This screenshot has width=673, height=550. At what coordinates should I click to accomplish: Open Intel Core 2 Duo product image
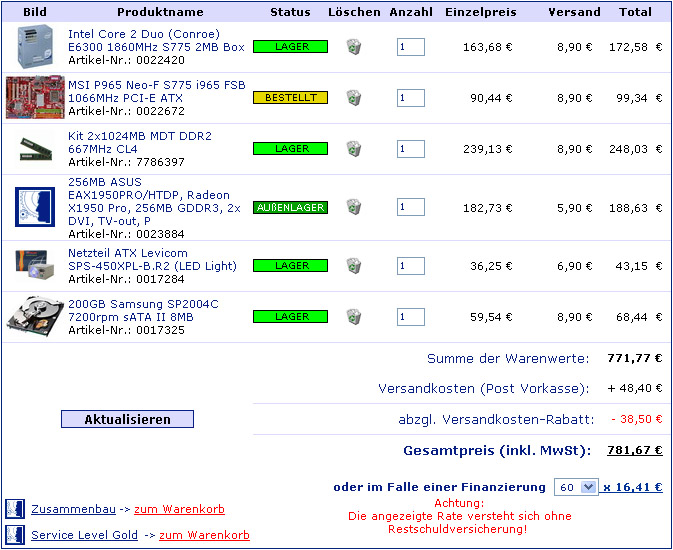coord(35,47)
